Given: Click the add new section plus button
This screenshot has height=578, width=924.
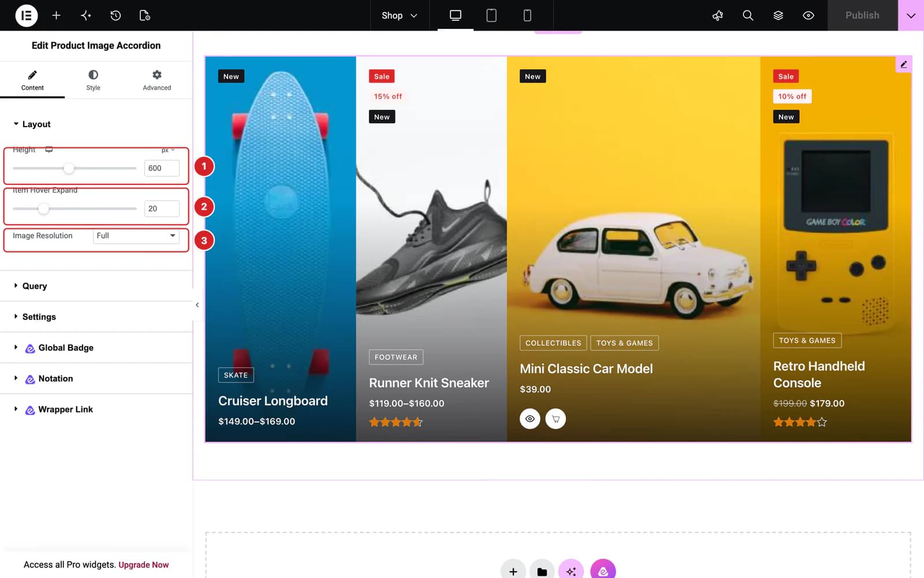Looking at the screenshot, I should (513, 571).
